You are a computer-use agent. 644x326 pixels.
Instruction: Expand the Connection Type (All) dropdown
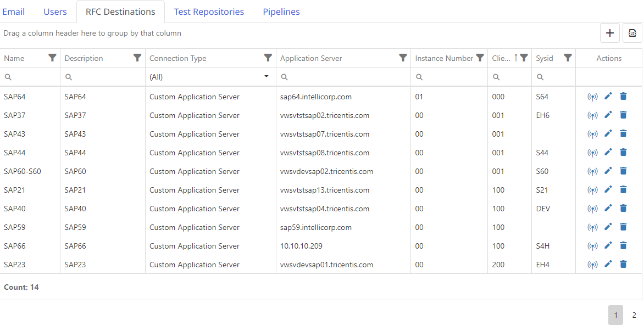(267, 77)
